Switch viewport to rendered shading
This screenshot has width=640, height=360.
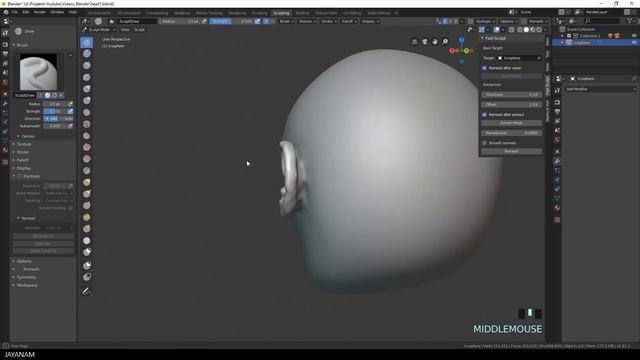tap(539, 30)
